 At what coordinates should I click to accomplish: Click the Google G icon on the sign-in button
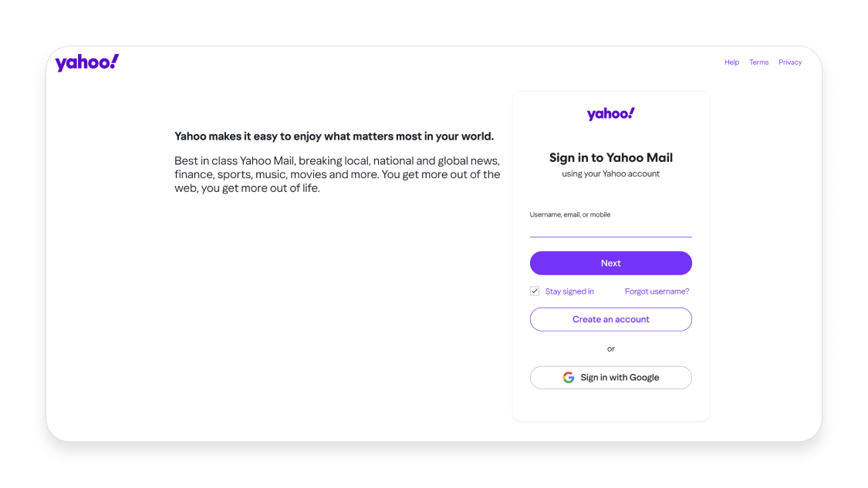point(569,377)
